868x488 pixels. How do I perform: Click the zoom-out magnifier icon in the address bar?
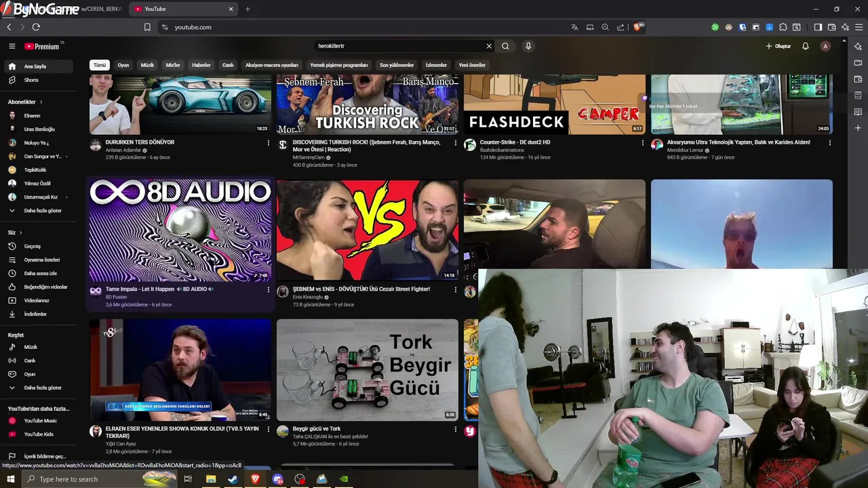[605, 27]
